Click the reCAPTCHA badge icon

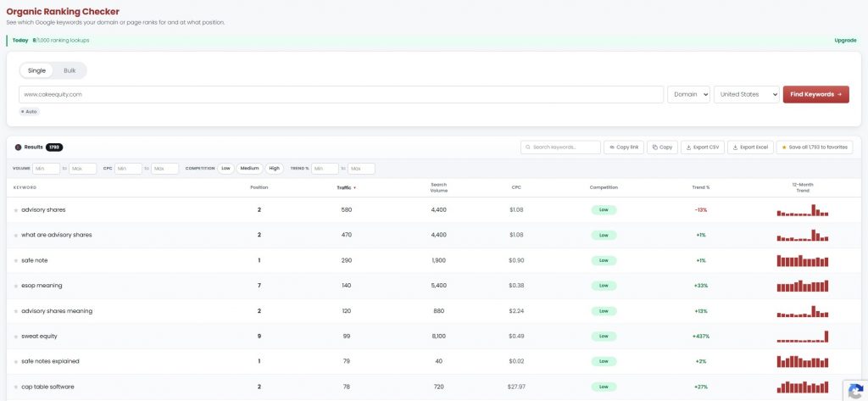pos(855,390)
